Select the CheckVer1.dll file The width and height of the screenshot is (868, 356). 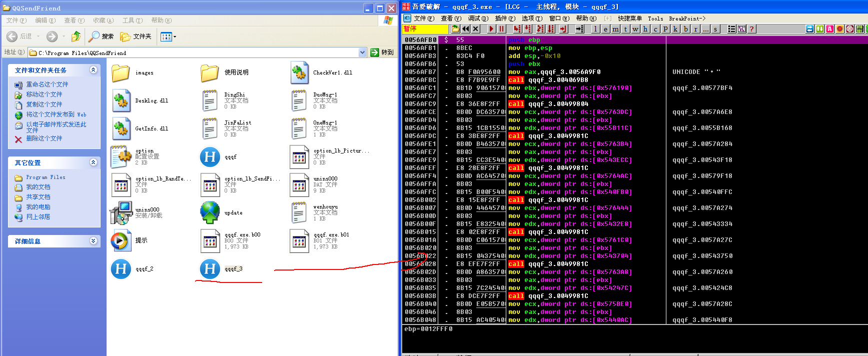pyautogui.click(x=322, y=72)
